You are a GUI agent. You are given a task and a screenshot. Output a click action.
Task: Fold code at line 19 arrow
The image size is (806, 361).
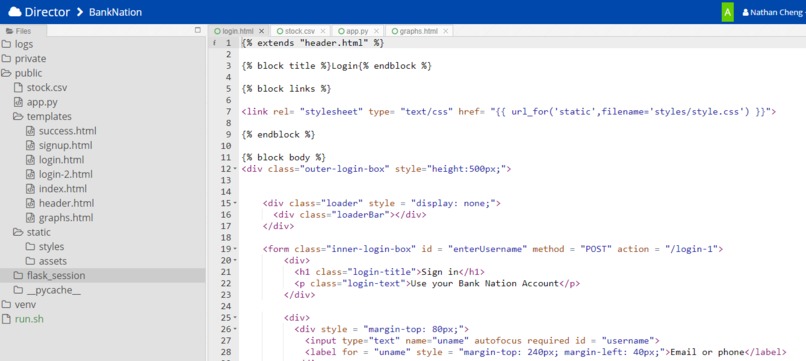pyautogui.click(x=235, y=249)
